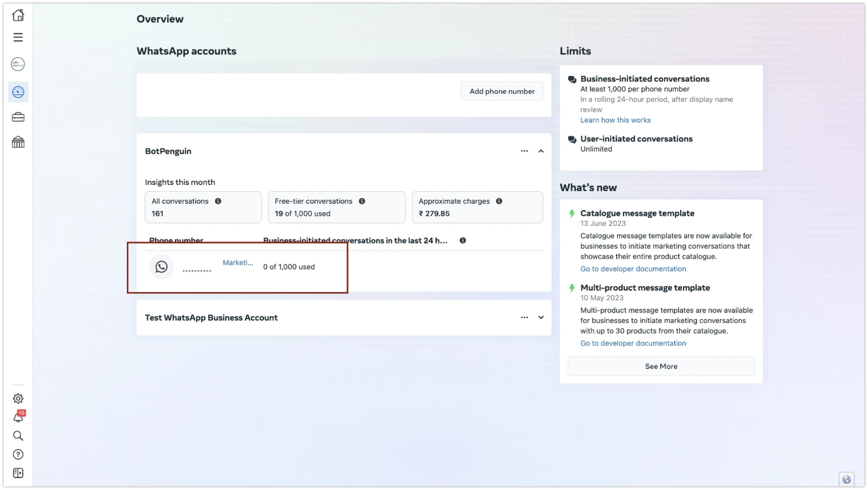Toggle the sidebar panel expand icon
This screenshot has width=868, height=490.
point(18,473)
